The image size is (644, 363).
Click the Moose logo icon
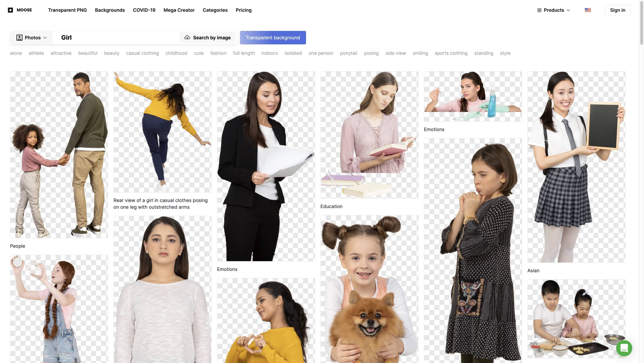(10, 10)
